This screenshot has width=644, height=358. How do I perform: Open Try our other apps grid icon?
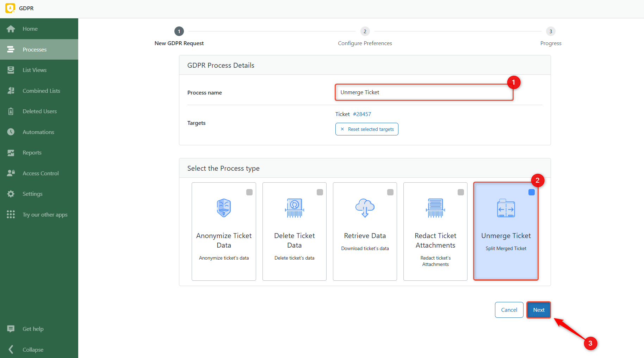coord(11,214)
